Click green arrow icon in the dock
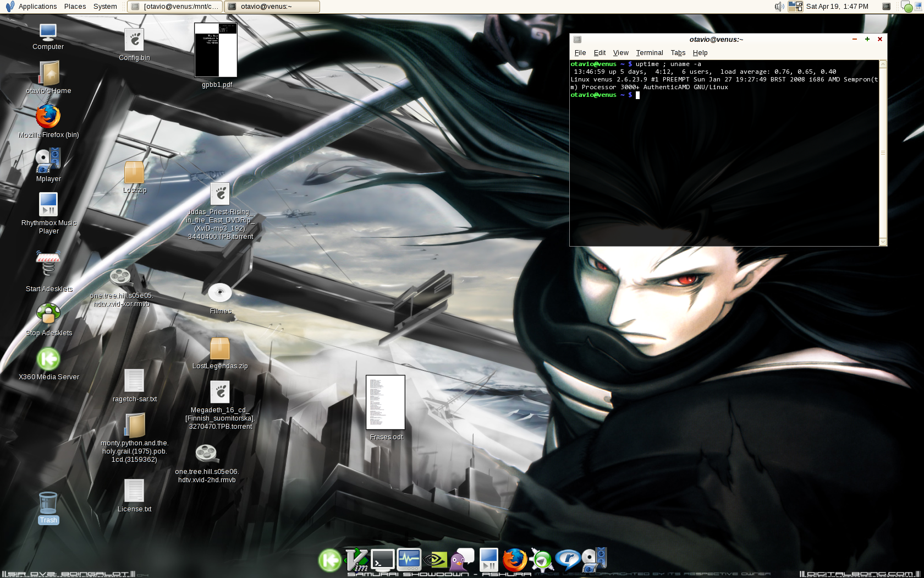This screenshot has width=924, height=578. pyautogui.click(x=330, y=560)
